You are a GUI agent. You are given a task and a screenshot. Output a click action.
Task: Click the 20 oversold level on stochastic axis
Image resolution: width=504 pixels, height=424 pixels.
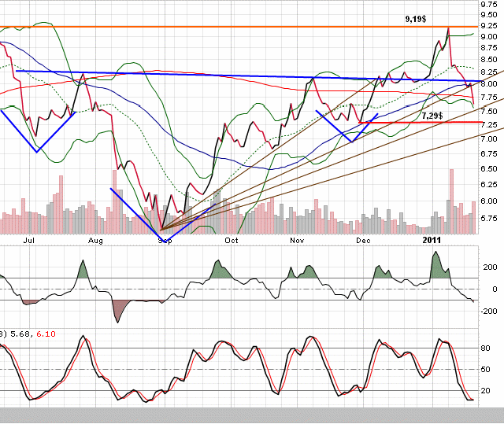(x=487, y=390)
